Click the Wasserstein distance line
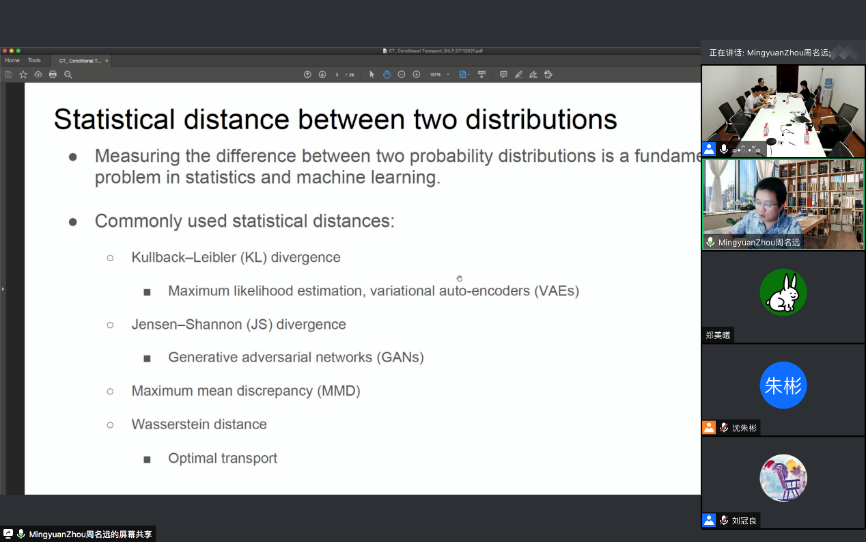The height and width of the screenshot is (542, 866). [x=199, y=424]
